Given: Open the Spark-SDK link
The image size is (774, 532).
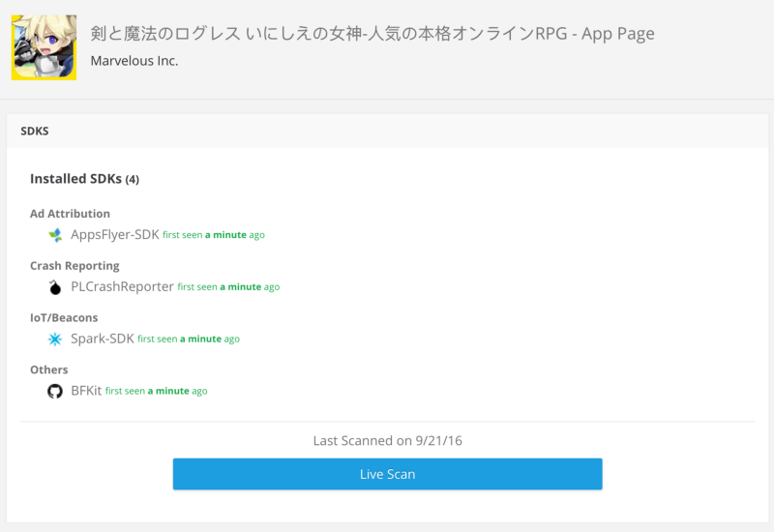Looking at the screenshot, I should [x=103, y=339].
